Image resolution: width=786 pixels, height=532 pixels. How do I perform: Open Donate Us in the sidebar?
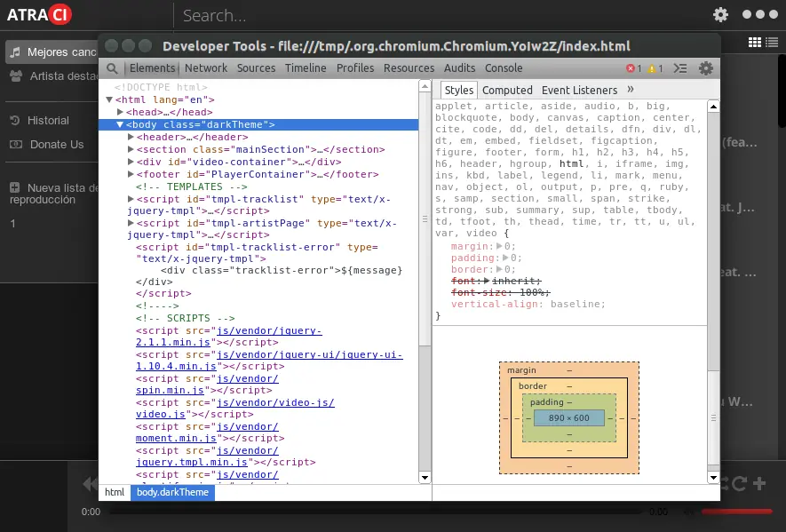click(57, 145)
